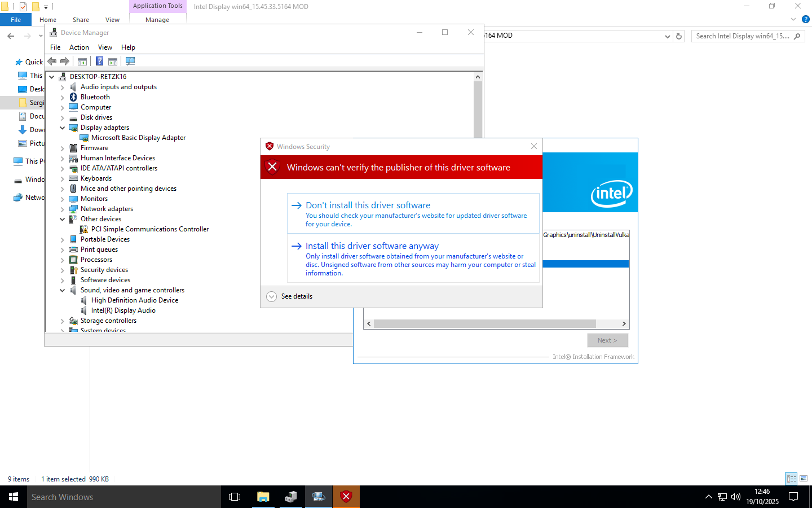This screenshot has height=508, width=812.
Task: Open Task View on the taskbar
Action: pyautogui.click(x=235, y=497)
